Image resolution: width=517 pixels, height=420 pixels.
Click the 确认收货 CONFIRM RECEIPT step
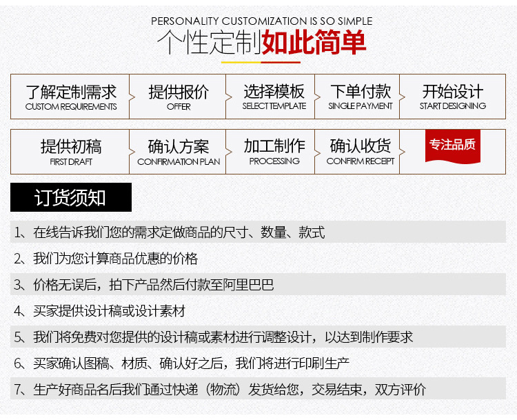click(357, 152)
